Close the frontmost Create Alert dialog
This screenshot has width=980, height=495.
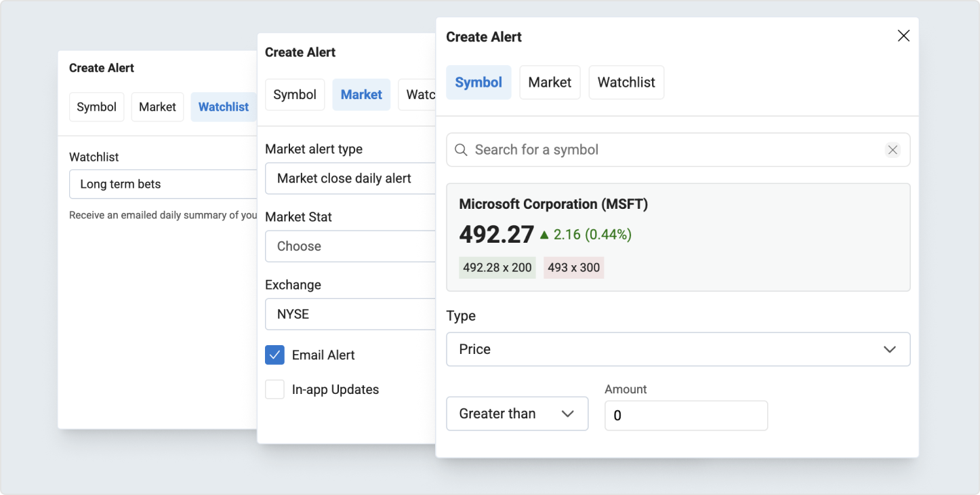pyautogui.click(x=903, y=36)
